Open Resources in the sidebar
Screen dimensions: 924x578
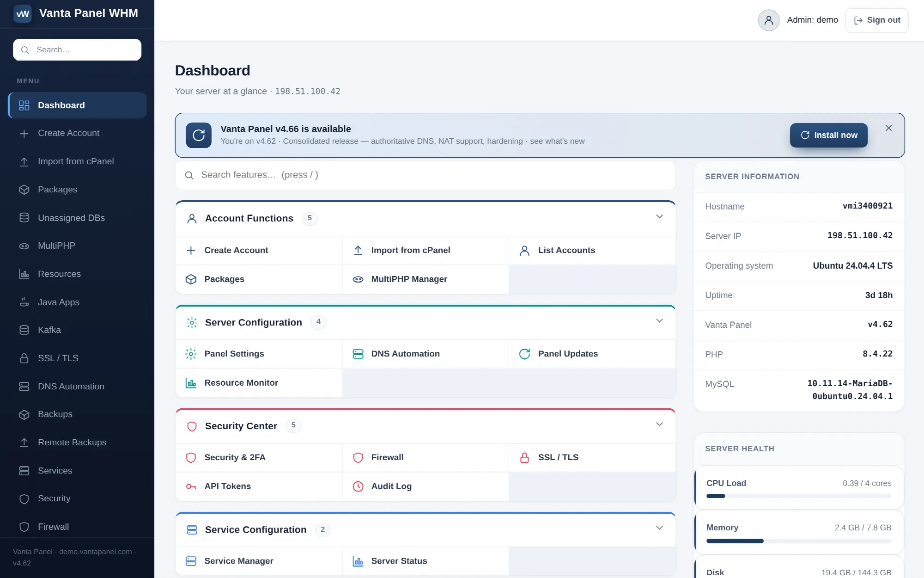point(77,274)
